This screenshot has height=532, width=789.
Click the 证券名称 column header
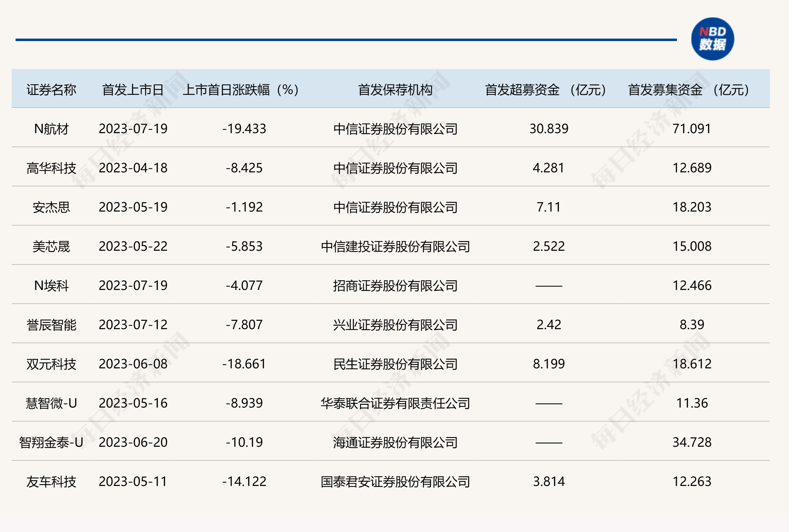click(x=51, y=90)
